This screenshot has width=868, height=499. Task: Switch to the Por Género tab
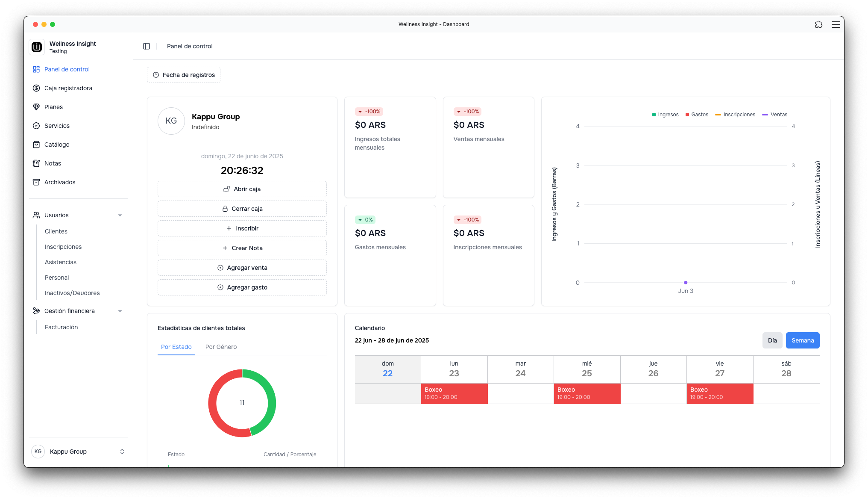[221, 347]
